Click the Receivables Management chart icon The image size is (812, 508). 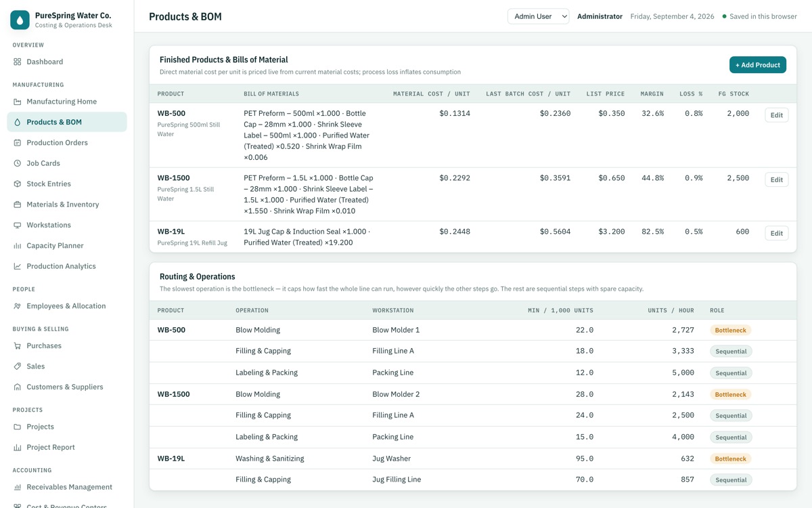(x=18, y=487)
